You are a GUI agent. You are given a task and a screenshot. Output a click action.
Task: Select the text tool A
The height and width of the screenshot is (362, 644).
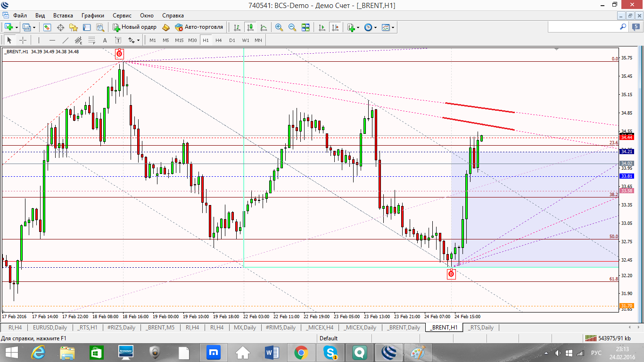(x=105, y=40)
